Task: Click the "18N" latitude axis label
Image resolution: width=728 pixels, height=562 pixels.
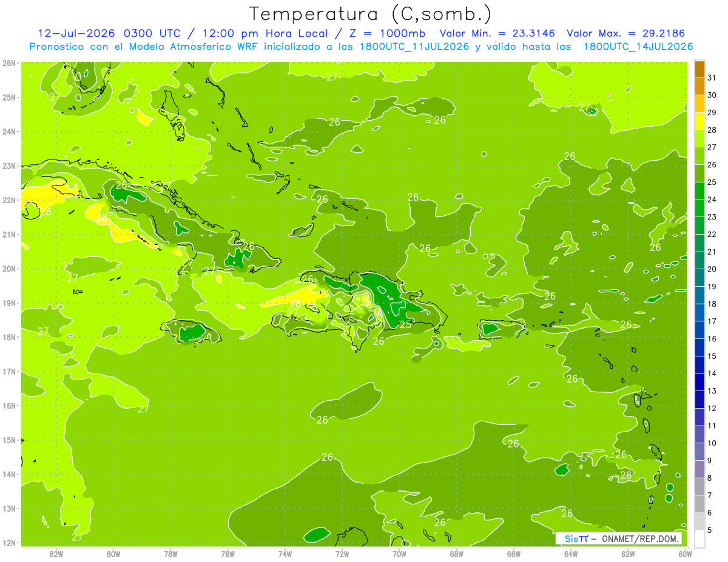Action: point(9,337)
